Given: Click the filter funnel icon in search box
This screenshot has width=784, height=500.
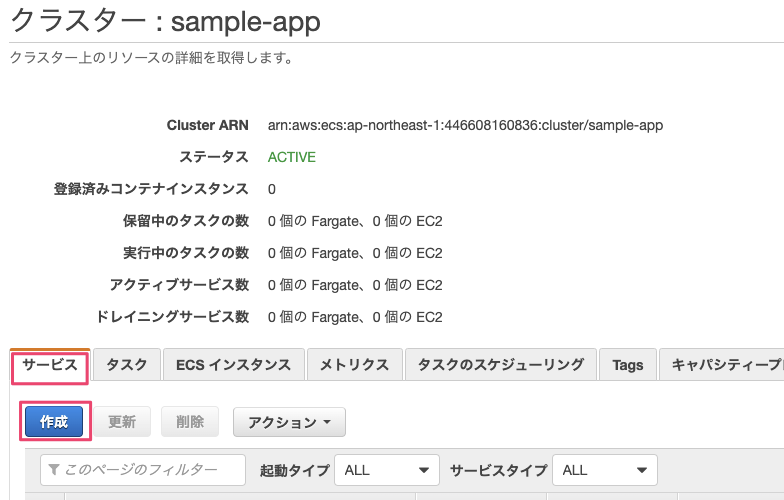Looking at the screenshot, I should pyautogui.click(x=55, y=469).
